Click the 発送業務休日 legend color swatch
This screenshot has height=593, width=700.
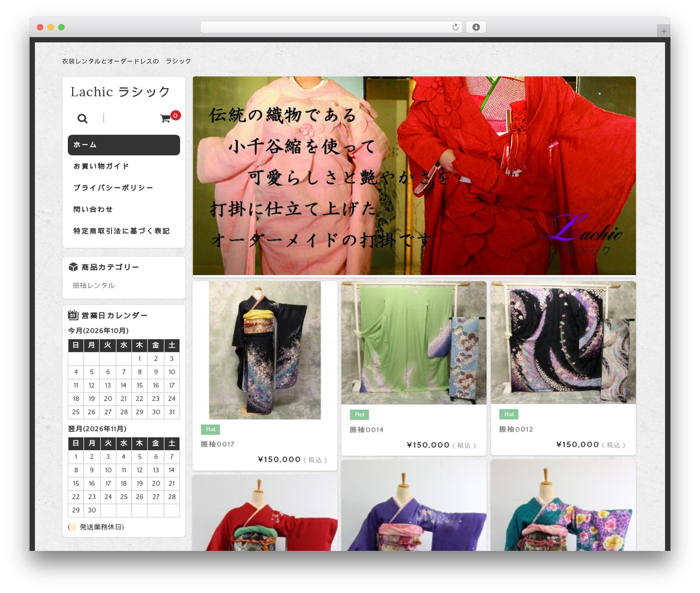(x=73, y=527)
